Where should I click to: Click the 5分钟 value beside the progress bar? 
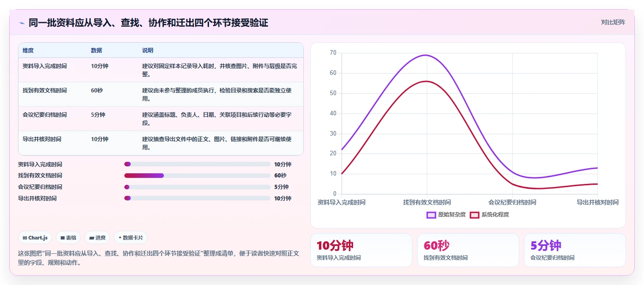click(281, 187)
